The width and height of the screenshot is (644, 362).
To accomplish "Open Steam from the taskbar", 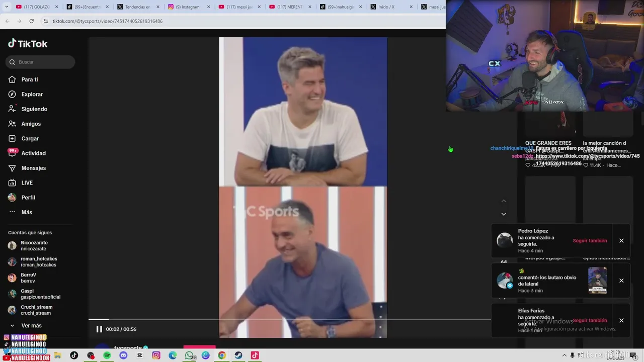I will 238,355.
